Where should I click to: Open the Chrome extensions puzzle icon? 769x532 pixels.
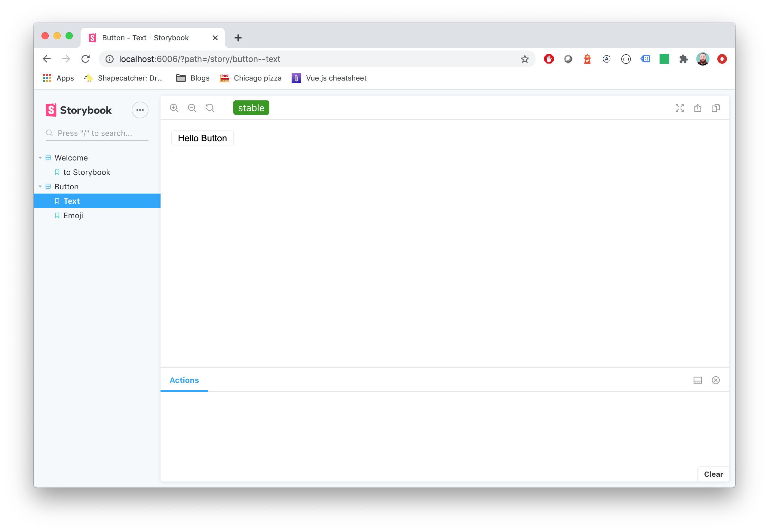[x=683, y=59]
